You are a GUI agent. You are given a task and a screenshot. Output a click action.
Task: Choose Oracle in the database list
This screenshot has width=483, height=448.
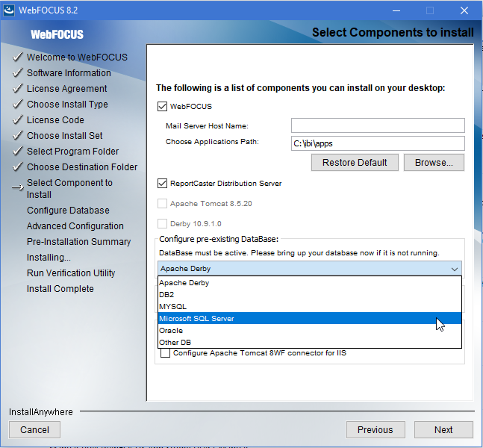coord(310,331)
